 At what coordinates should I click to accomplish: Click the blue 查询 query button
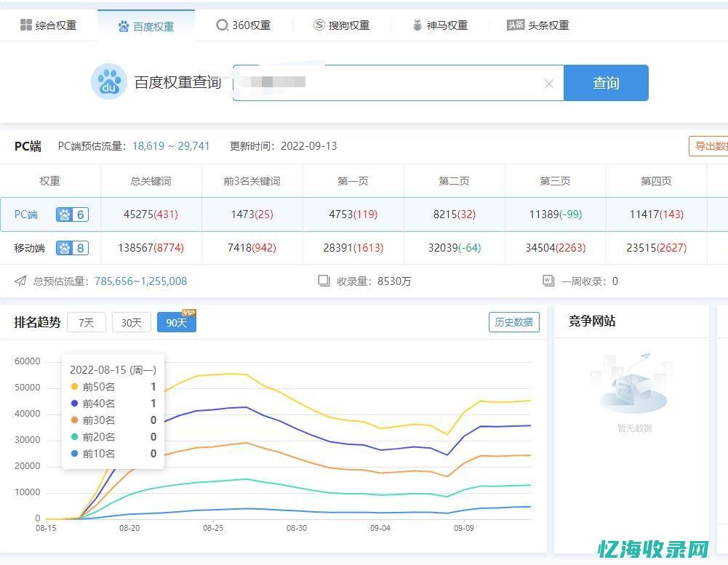[606, 83]
